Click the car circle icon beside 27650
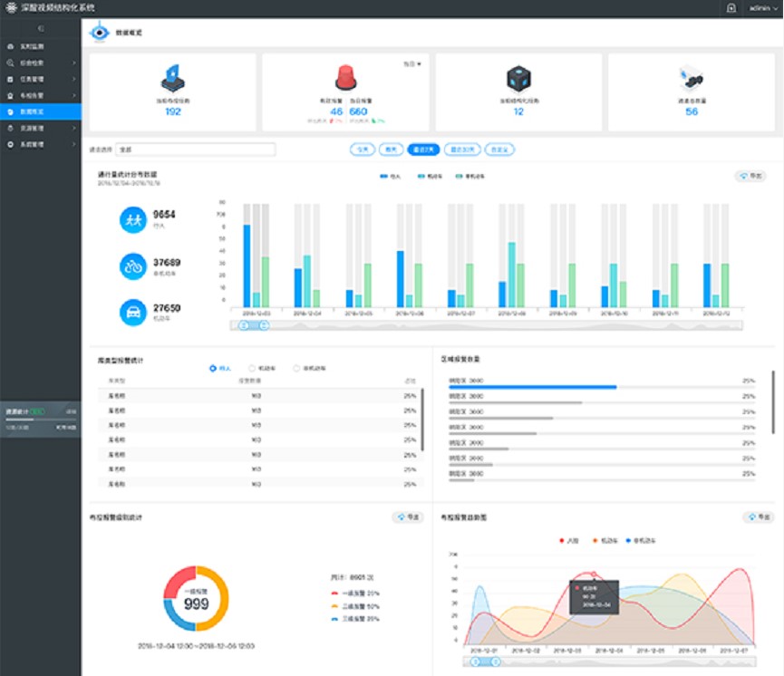This screenshot has width=784, height=676. [x=133, y=312]
